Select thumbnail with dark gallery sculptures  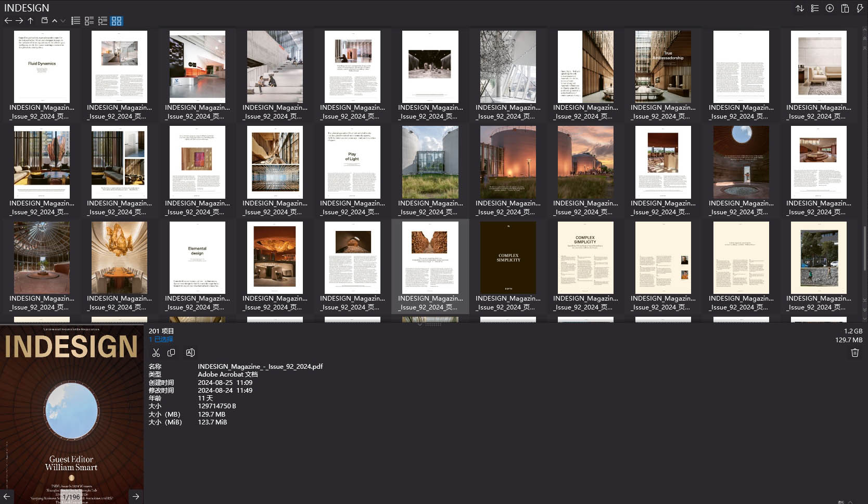(430, 67)
